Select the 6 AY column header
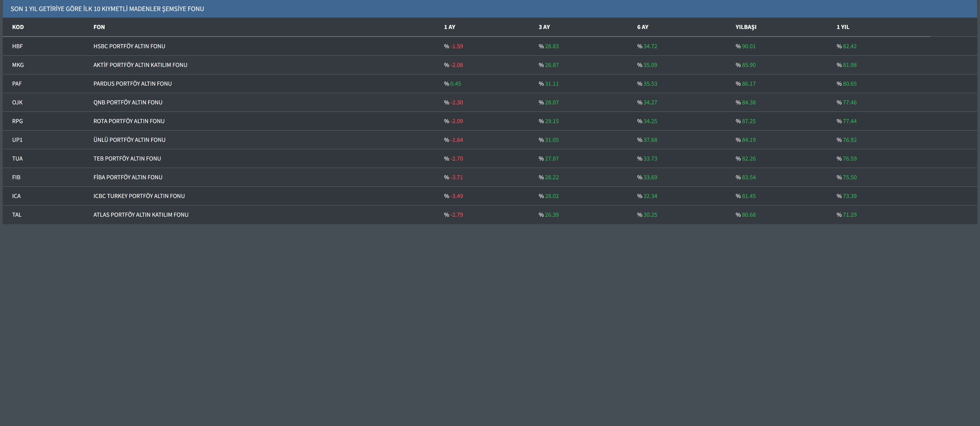 click(643, 27)
